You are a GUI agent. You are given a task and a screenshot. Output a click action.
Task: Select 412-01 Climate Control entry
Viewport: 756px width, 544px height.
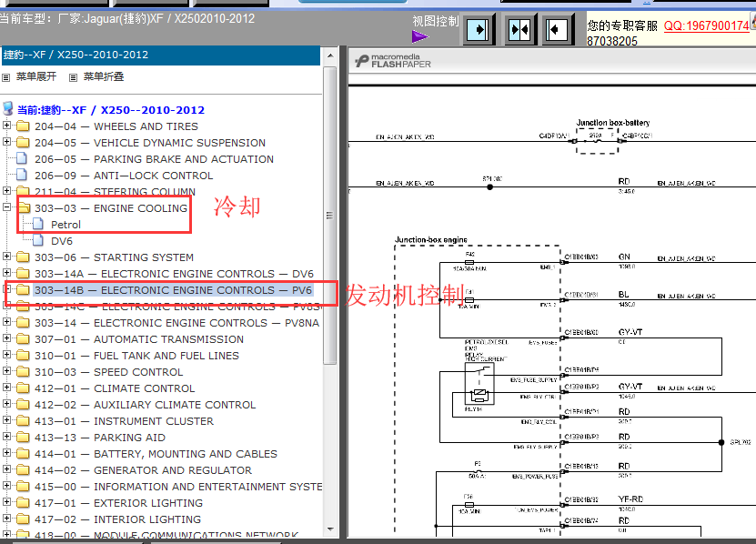[115, 388]
